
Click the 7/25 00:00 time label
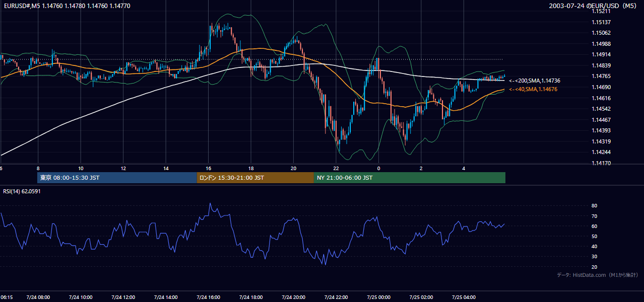[378, 297]
